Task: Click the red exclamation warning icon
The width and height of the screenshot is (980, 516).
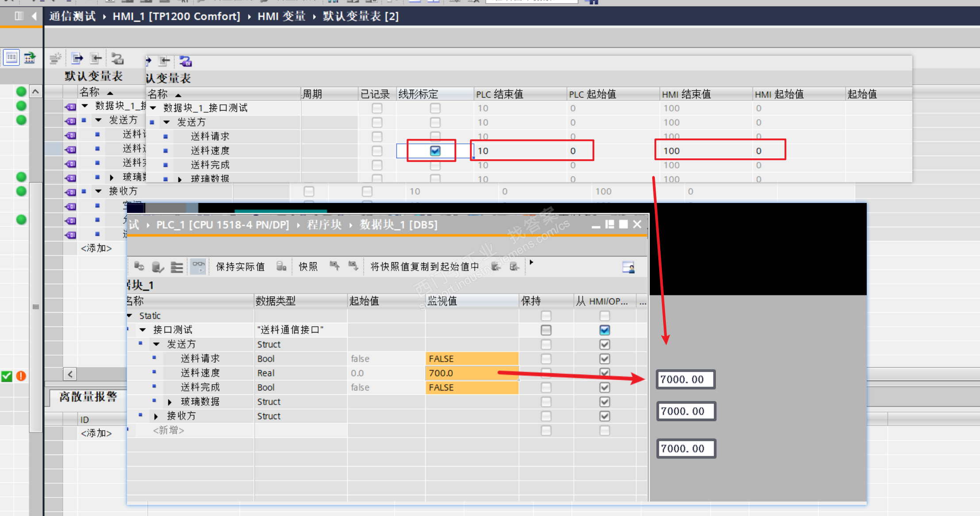Action: pyautogui.click(x=21, y=376)
